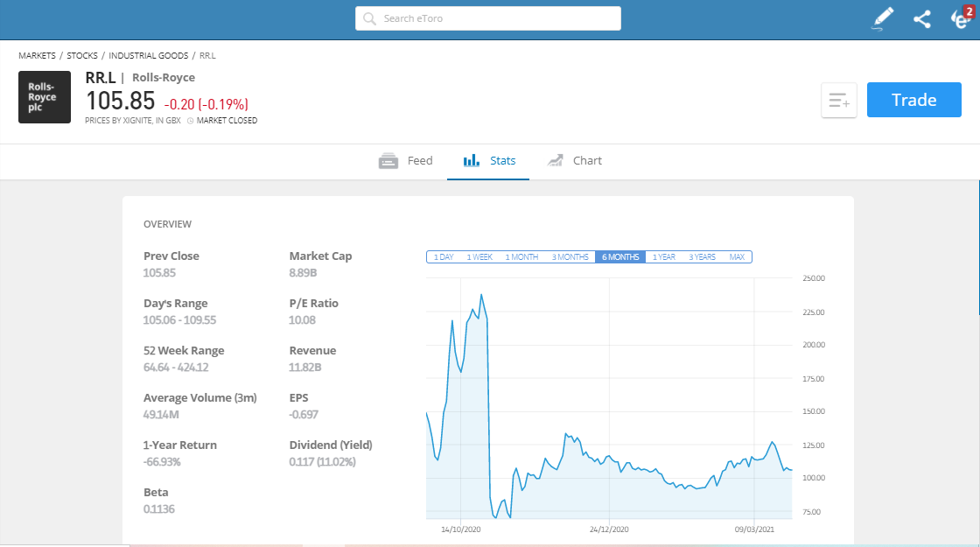Select 3 MONTHS chart range

(570, 257)
